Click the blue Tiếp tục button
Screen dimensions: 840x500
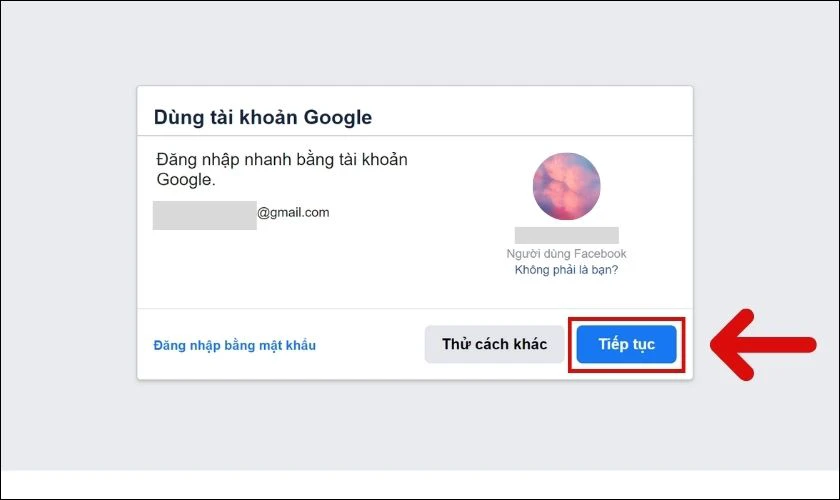tap(626, 344)
